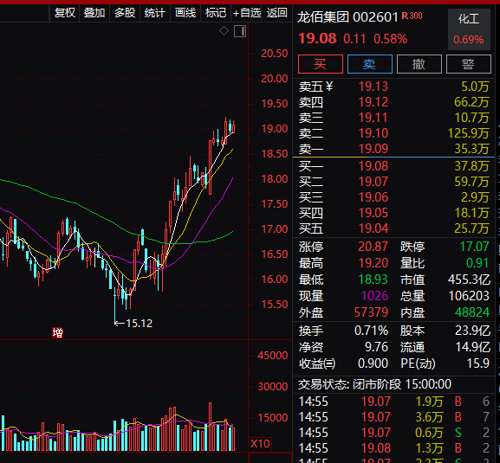Select 卖一 price 19.09
This screenshot has width=500, height=463.
(373, 149)
